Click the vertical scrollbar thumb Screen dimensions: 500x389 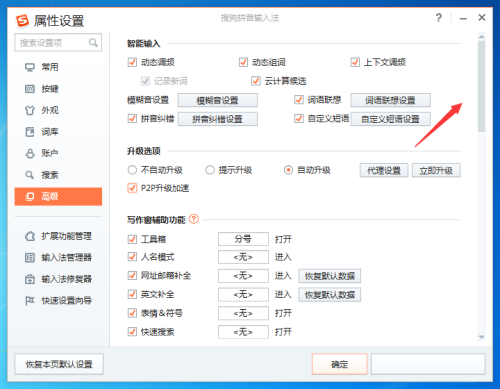point(481,86)
